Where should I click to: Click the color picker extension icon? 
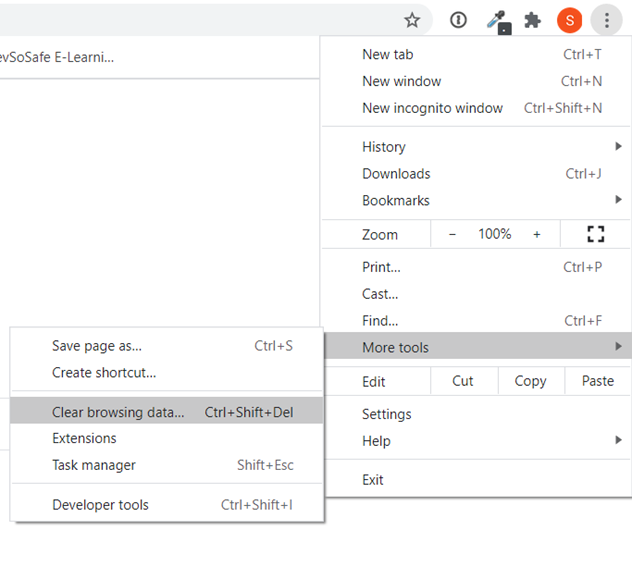click(497, 21)
